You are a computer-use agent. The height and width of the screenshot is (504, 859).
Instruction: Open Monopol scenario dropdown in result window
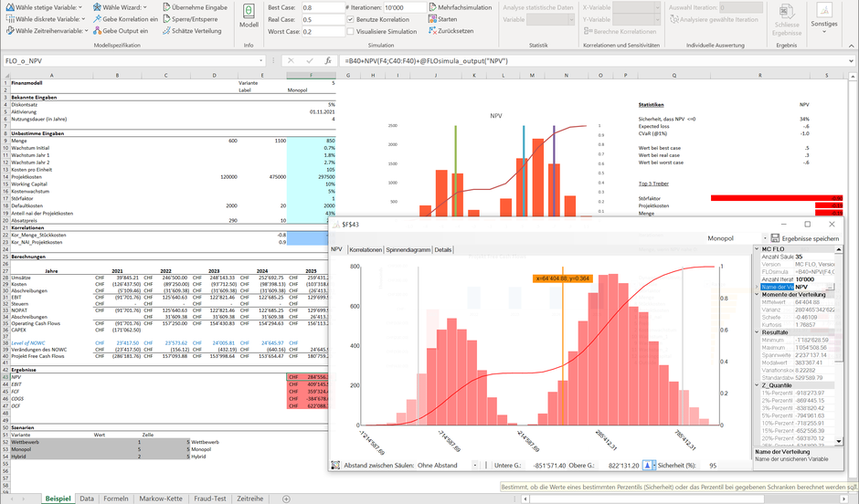click(765, 238)
